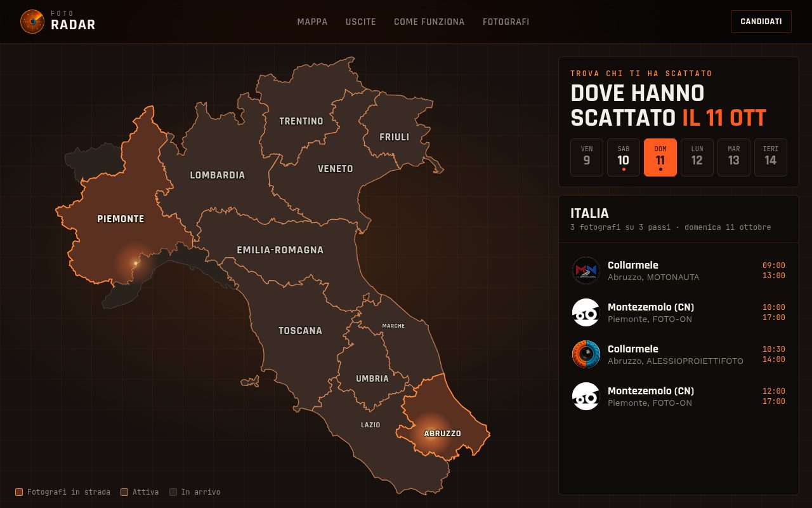812x508 pixels.
Task: Pick the VEN 9 date tile
Action: [x=587, y=157]
